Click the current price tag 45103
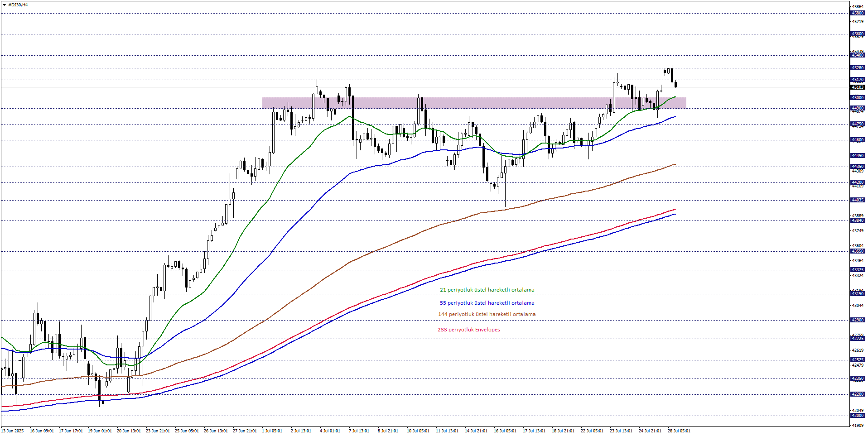The height and width of the screenshot is (436, 868). tap(858, 87)
